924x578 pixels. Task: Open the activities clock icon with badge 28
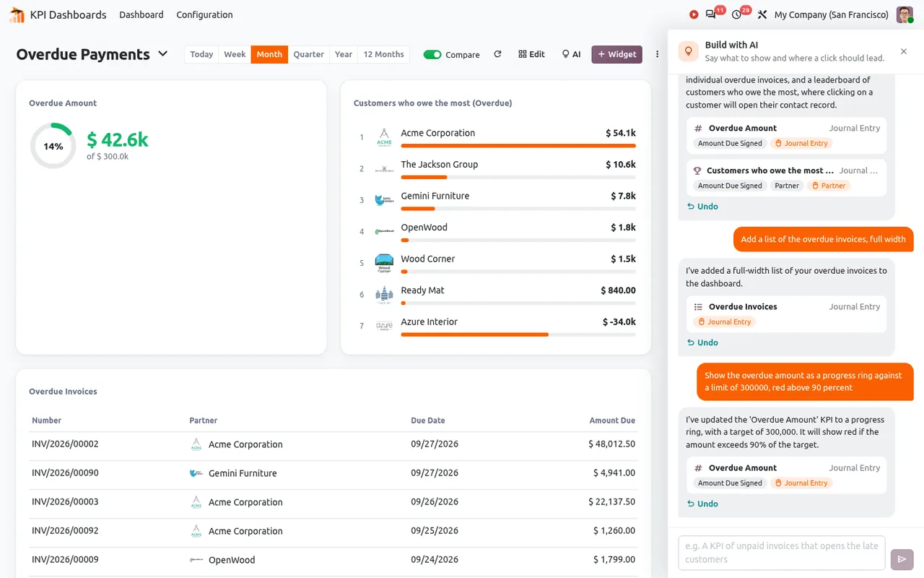(x=736, y=14)
